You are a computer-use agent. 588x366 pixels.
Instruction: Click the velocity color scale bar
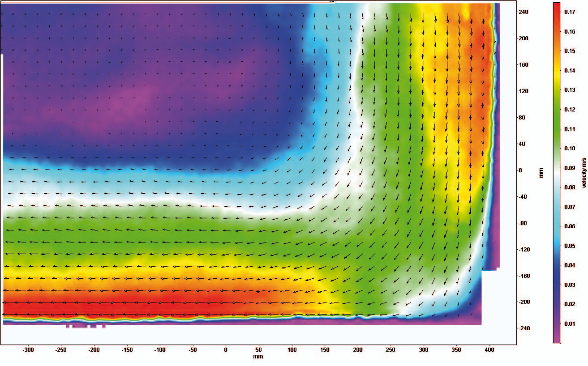click(557, 172)
